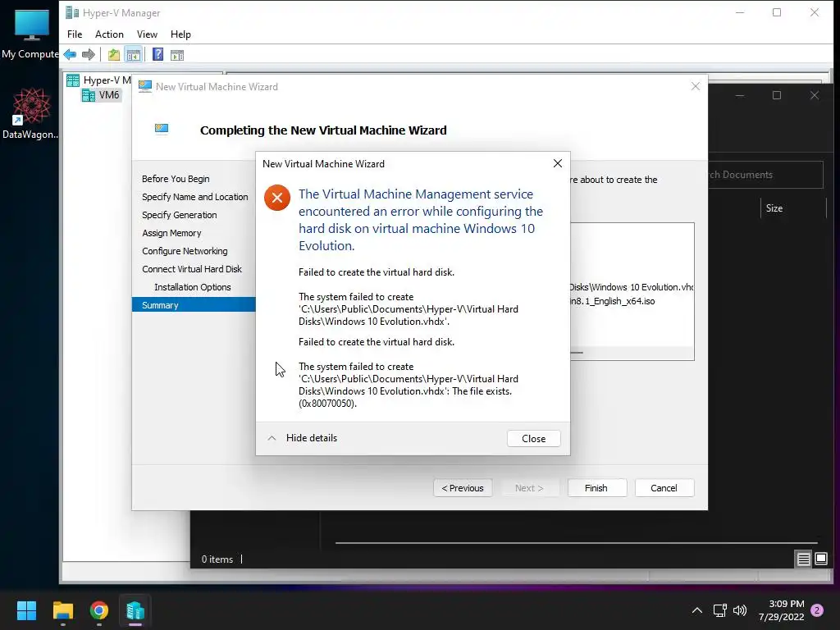Open the Help question mark toolbar icon
The height and width of the screenshot is (630, 840).
pos(157,54)
